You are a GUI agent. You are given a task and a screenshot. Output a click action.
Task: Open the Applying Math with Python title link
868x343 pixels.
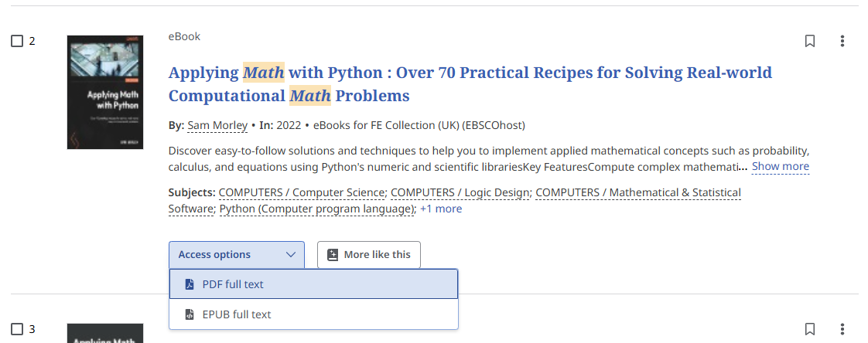tap(470, 73)
